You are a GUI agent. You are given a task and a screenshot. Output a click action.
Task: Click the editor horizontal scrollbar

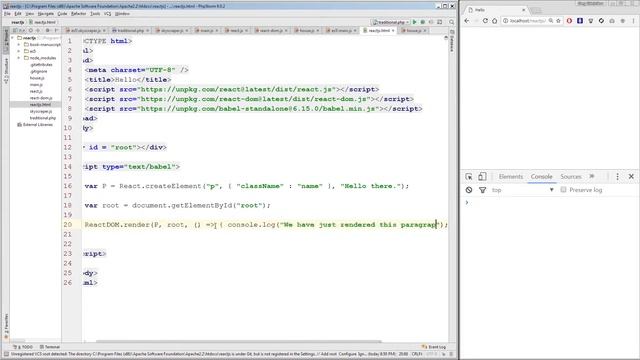tap(239, 341)
